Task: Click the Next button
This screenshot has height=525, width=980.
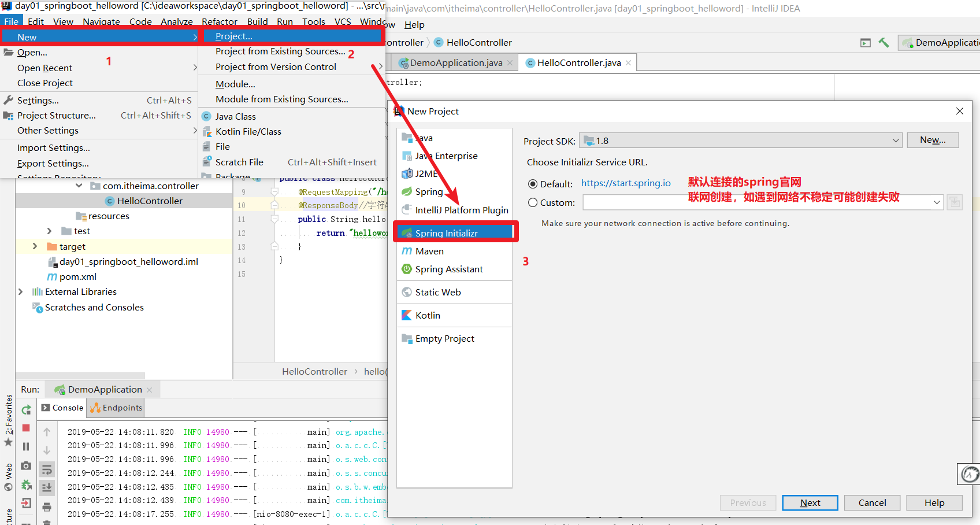Action: coord(810,503)
